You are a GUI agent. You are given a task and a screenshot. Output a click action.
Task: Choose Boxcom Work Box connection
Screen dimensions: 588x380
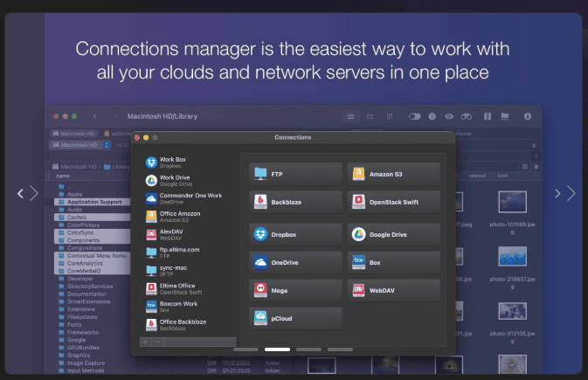coord(185,307)
